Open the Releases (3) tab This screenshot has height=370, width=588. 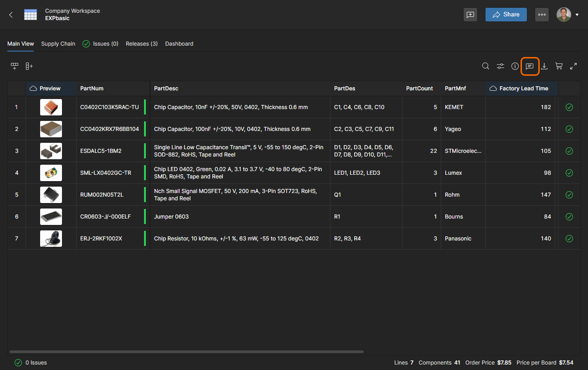point(142,44)
